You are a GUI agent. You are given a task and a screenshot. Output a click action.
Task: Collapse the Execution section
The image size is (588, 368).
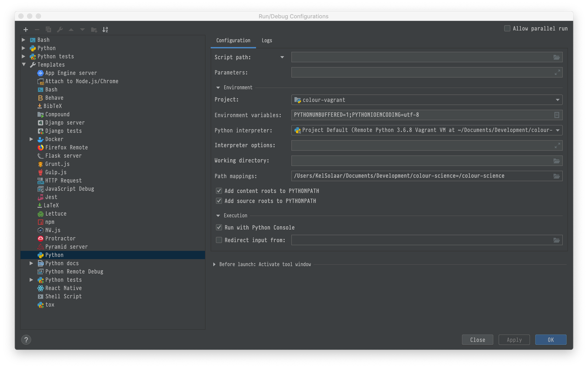[x=218, y=216]
